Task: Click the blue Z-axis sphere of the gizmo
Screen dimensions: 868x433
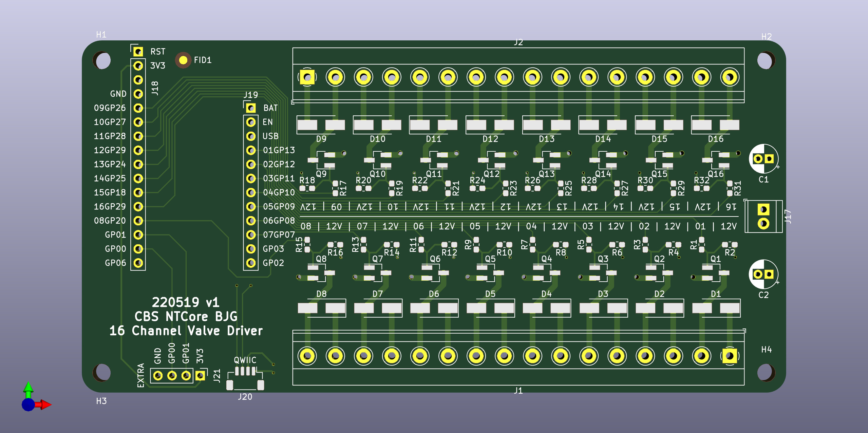Action: [28, 404]
